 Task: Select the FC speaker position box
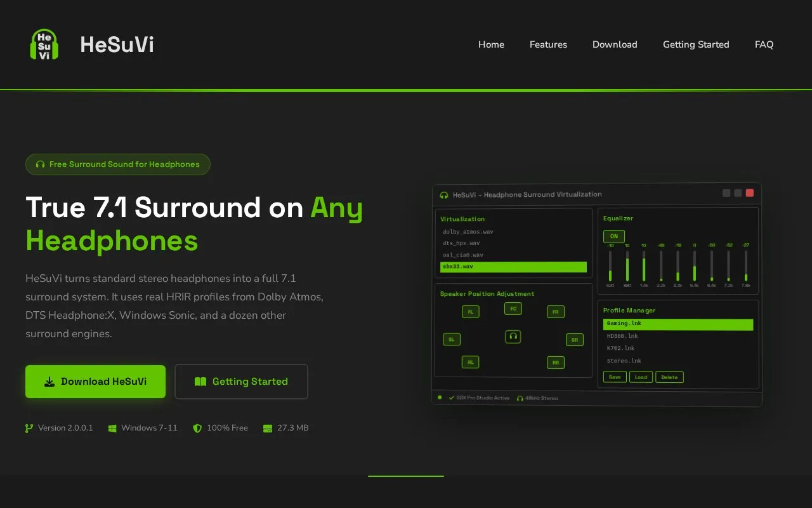coord(513,309)
